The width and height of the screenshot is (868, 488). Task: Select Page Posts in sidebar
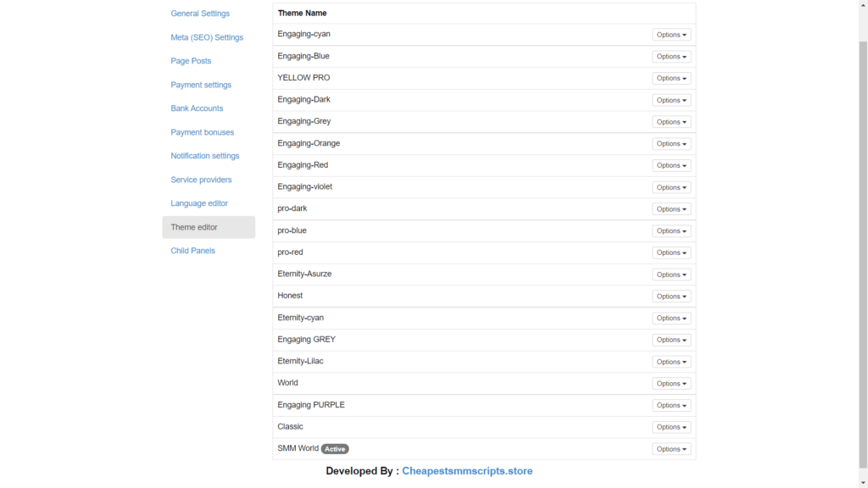191,61
